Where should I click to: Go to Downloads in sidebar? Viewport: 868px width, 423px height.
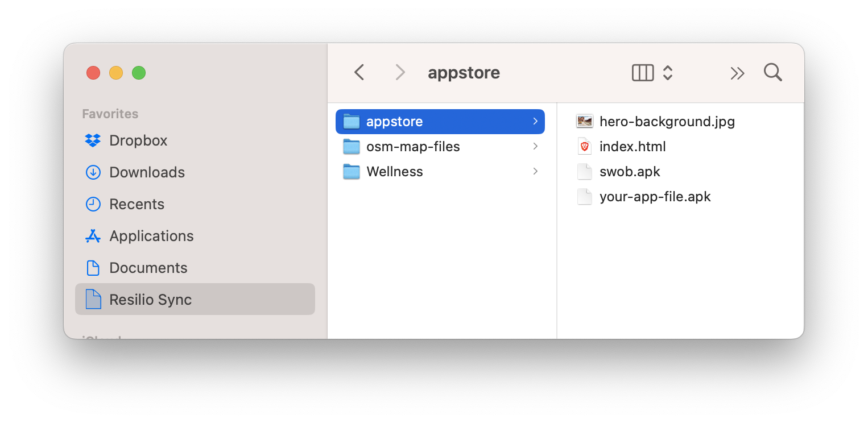pyautogui.click(x=147, y=172)
